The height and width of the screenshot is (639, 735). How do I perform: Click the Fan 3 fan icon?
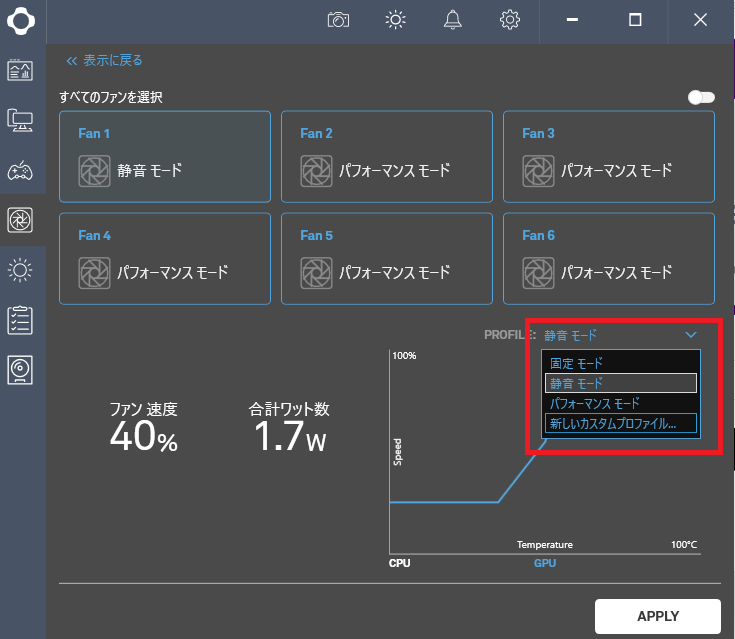(x=539, y=171)
